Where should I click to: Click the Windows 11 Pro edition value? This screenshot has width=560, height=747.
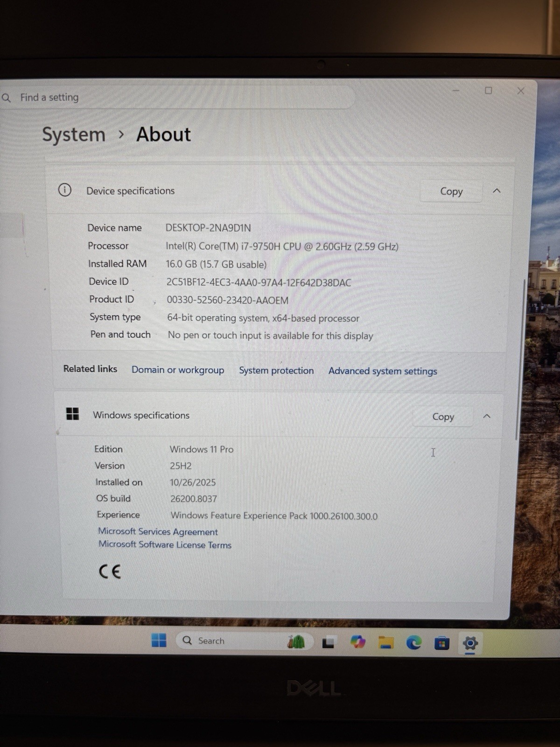[202, 449]
